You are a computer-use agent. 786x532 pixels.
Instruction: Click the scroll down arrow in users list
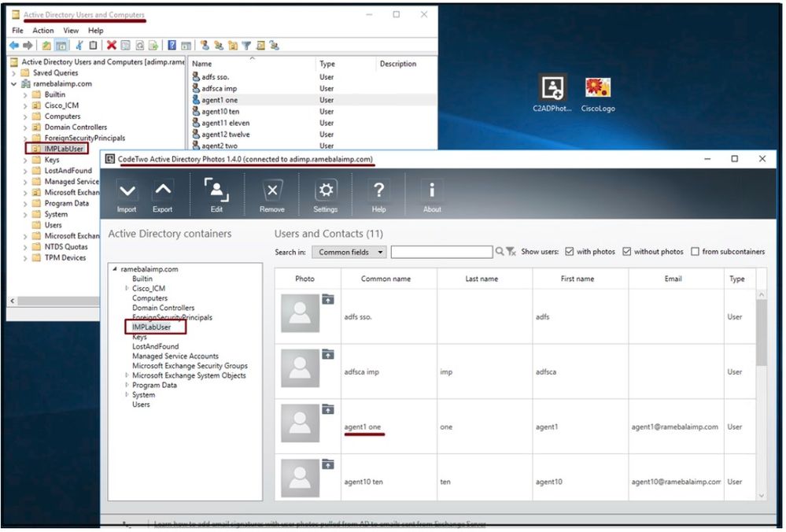point(761,495)
